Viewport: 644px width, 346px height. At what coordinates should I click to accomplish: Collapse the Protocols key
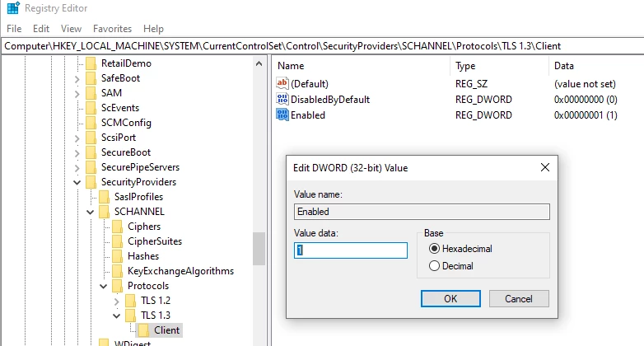(x=104, y=286)
